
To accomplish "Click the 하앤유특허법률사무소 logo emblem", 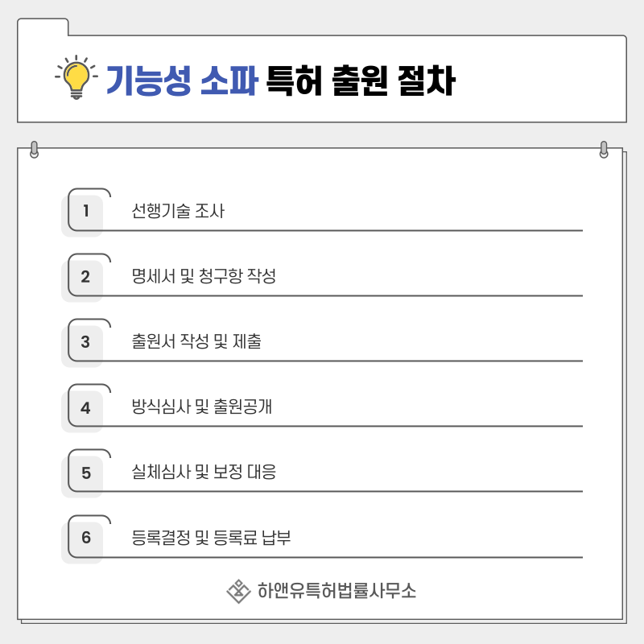I will (x=238, y=592).
